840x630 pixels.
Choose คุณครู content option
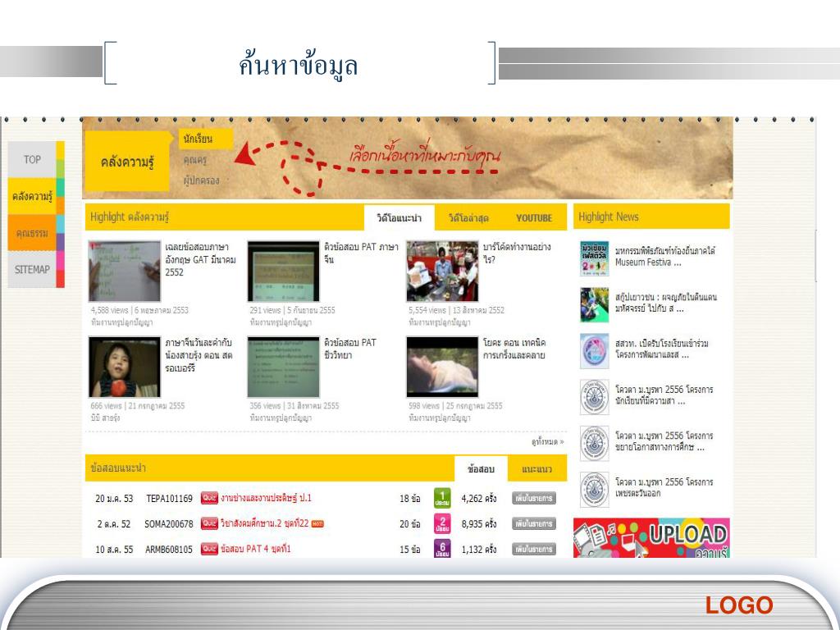[195, 160]
